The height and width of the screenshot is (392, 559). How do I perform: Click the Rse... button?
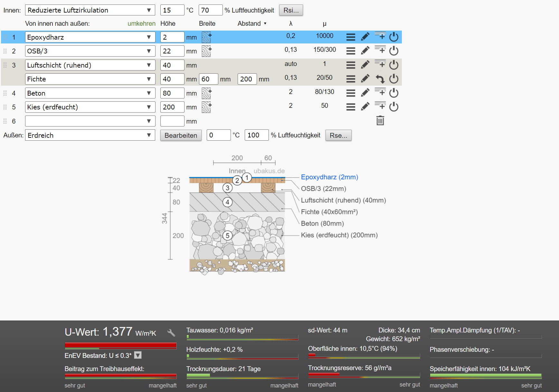click(x=338, y=135)
